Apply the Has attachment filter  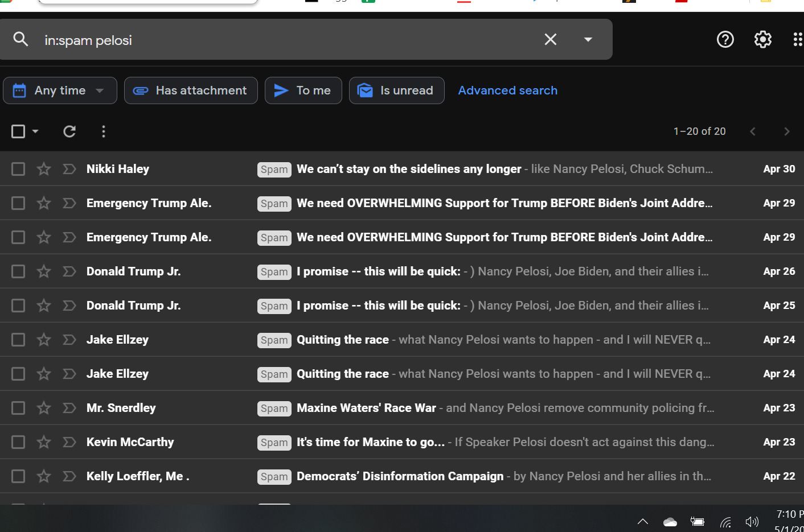point(191,90)
